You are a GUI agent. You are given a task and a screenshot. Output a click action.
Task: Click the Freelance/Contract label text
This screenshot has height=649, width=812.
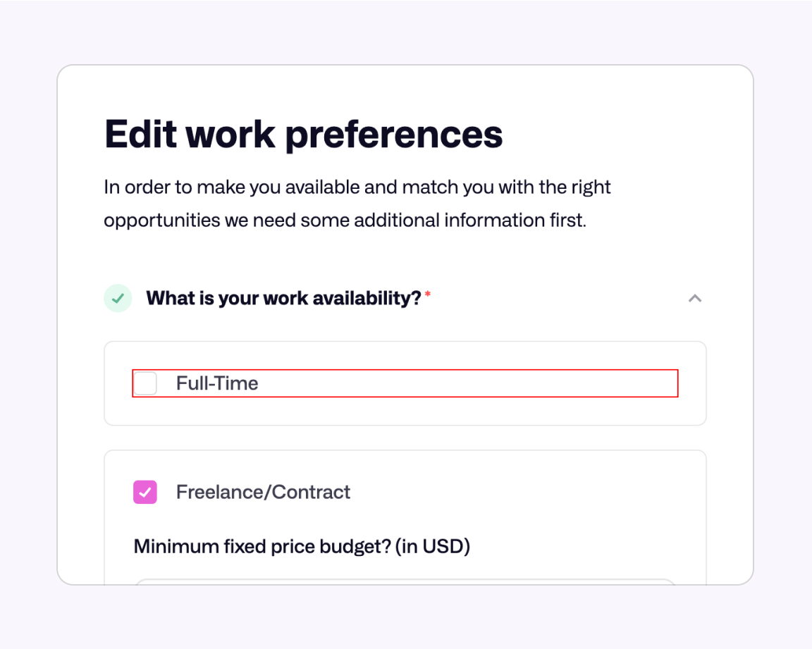pos(263,492)
